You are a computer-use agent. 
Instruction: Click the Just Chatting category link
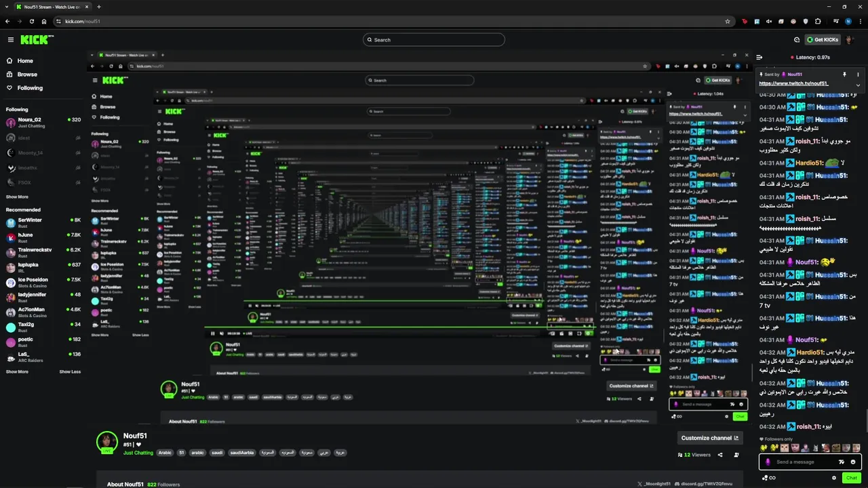tap(138, 453)
